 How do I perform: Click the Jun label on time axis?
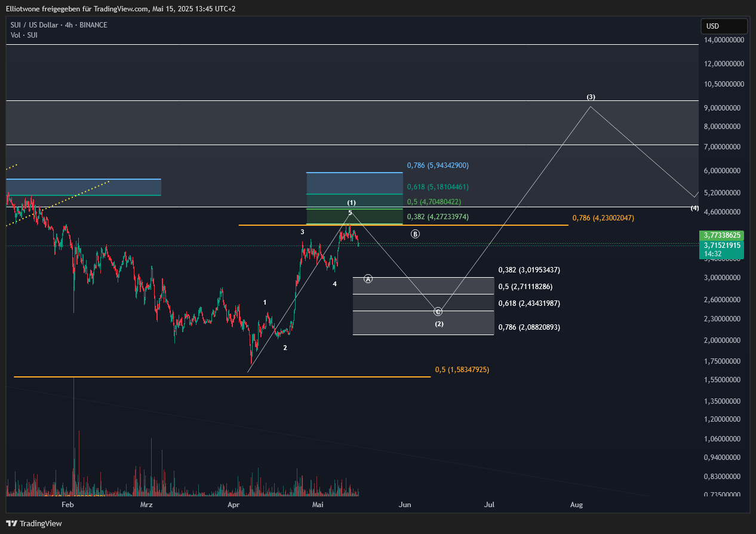click(405, 505)
